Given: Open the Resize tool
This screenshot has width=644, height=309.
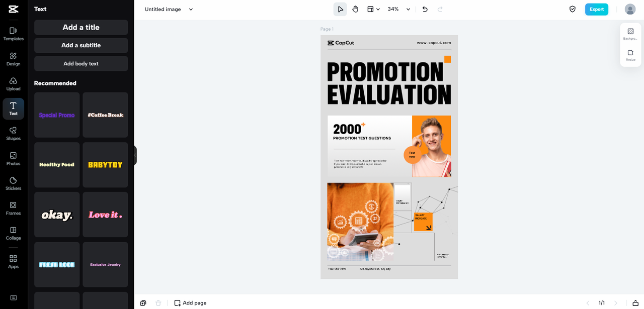Looking at the screenshot, I should (x=630, y=55).
